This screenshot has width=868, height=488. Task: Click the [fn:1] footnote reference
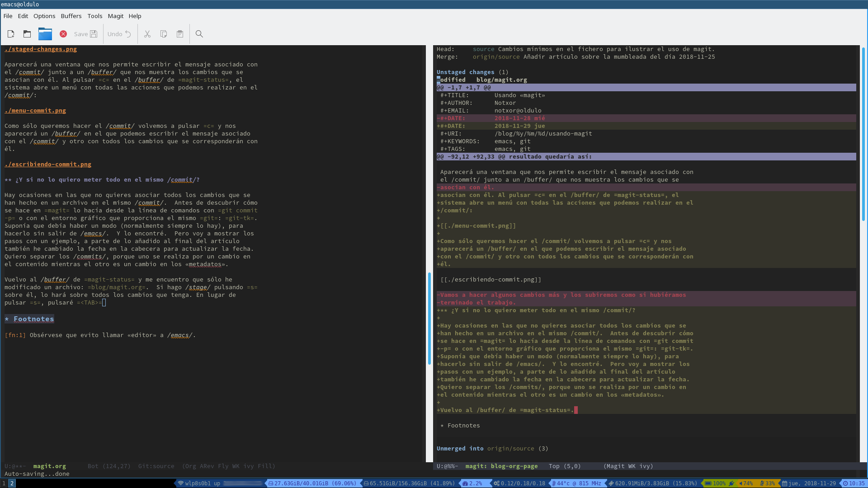pos(15,335)
